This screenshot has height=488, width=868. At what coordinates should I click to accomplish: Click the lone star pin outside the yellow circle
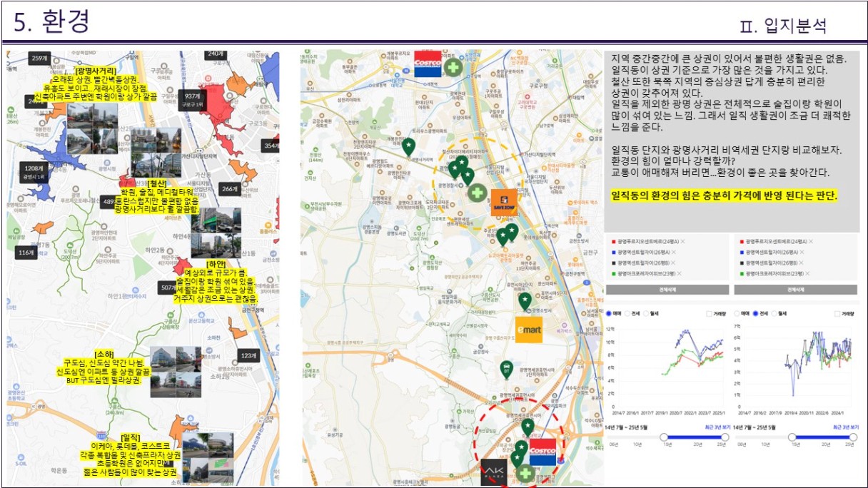tap(408, 147)
